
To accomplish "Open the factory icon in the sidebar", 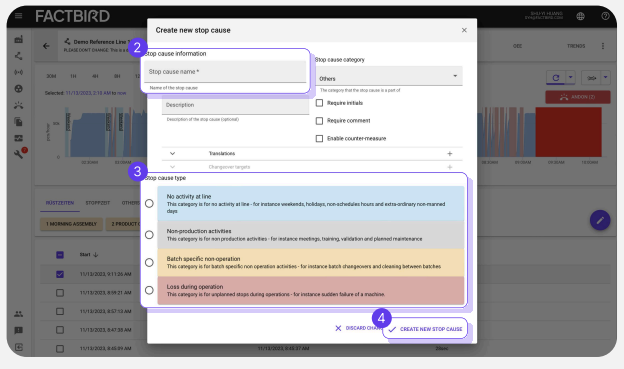I will tap(18, 39).
